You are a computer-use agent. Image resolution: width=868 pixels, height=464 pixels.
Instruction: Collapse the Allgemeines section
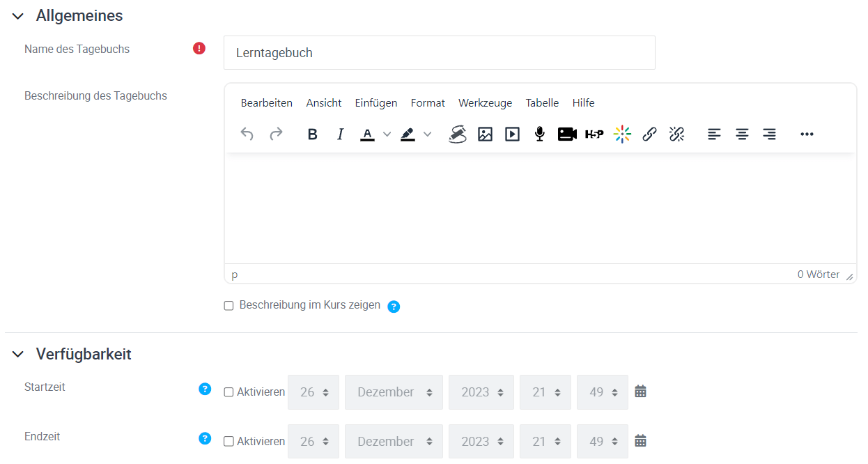click(17, 15)
